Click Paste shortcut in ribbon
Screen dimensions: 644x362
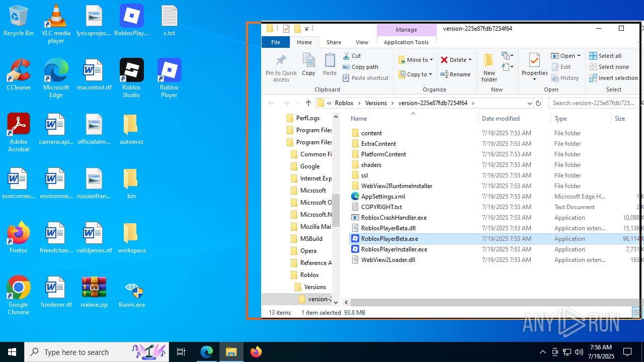366,78
